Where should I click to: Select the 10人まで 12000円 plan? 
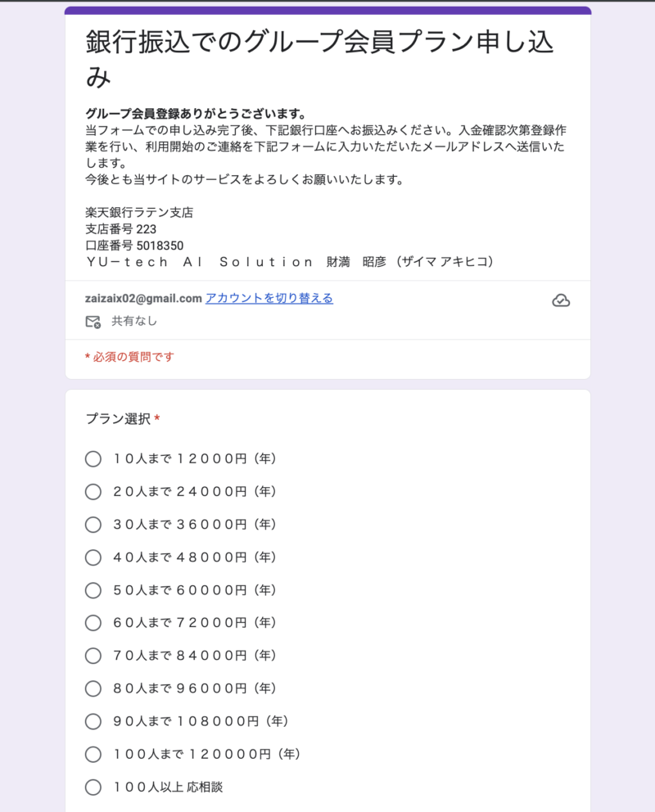click(93, 459)
